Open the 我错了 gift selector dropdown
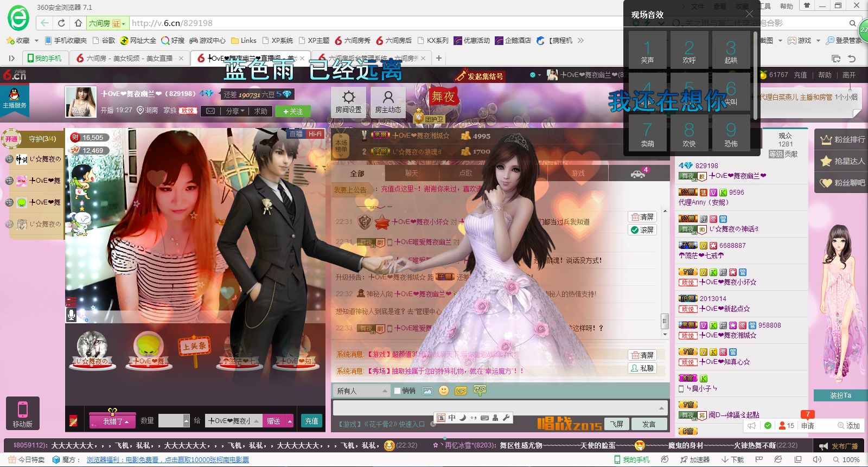 pyautogui.click(x=112, y=421)
